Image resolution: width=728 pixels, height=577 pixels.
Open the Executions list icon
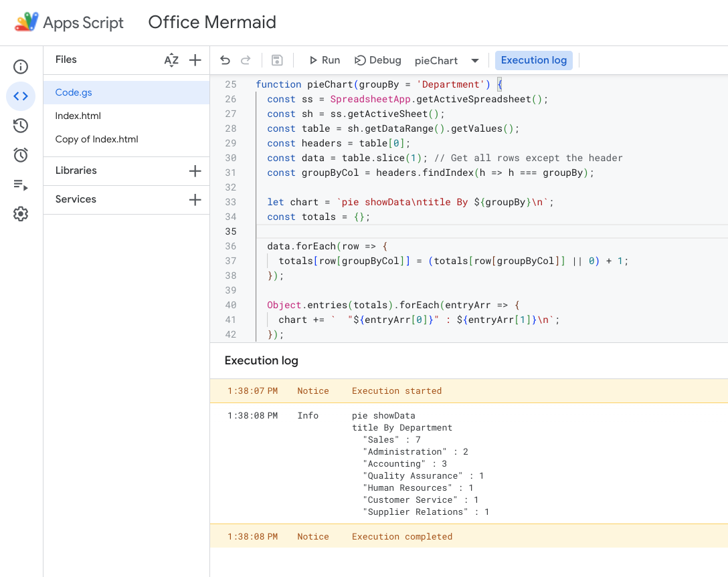21,185
